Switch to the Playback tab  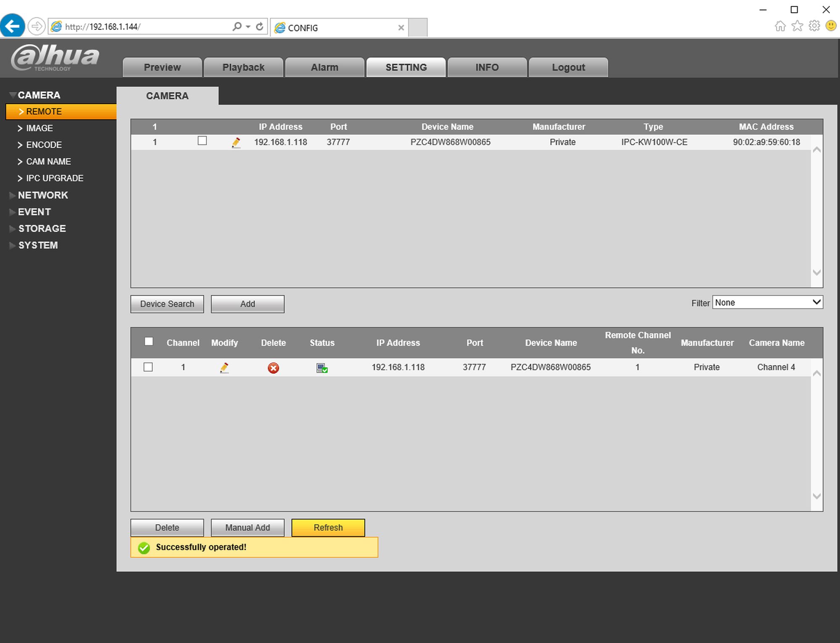pyautogui.click(x=243, y=67)
